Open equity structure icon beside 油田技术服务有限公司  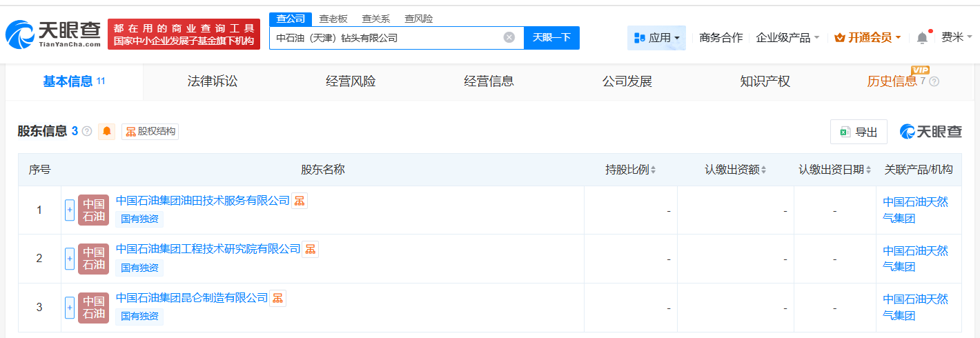pyautogui.click(x=300, y=201)
